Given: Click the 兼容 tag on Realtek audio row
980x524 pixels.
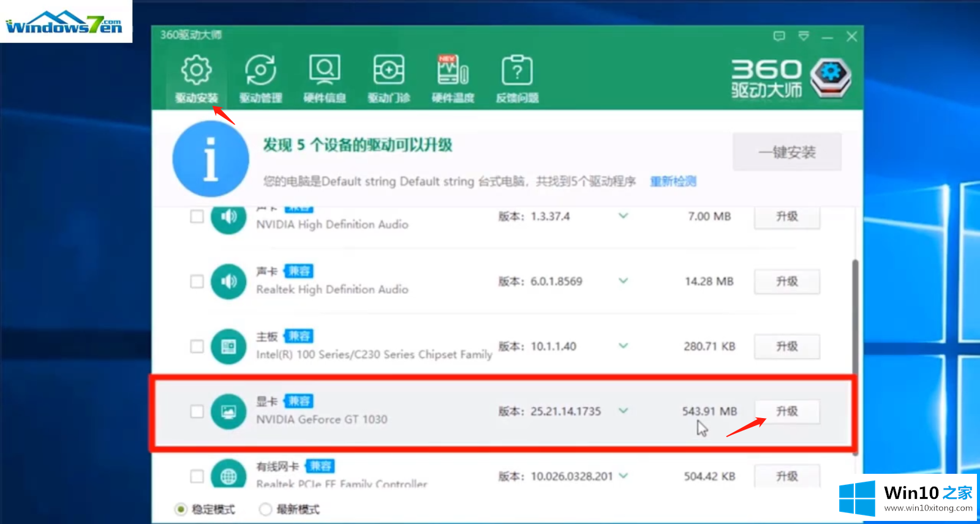Looking at the screenshot, I should [299, 271].
